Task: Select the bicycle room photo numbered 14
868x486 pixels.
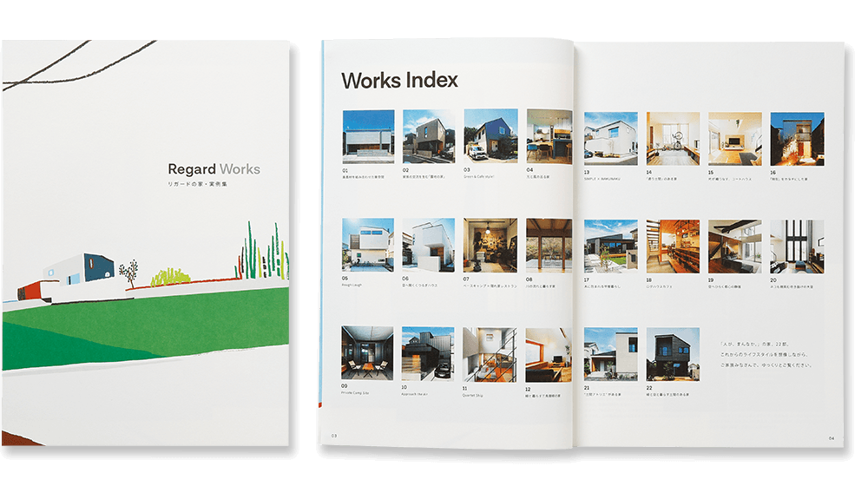Action: [673, 138]
